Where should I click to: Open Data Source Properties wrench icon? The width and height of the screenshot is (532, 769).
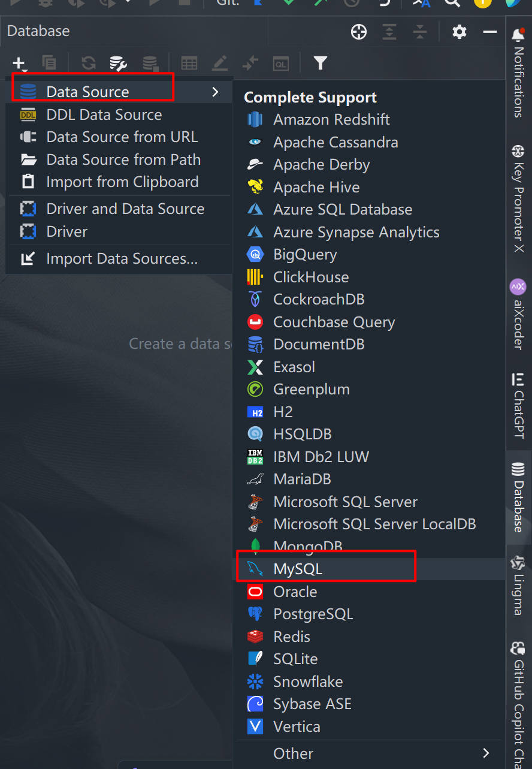pos(118,63)
